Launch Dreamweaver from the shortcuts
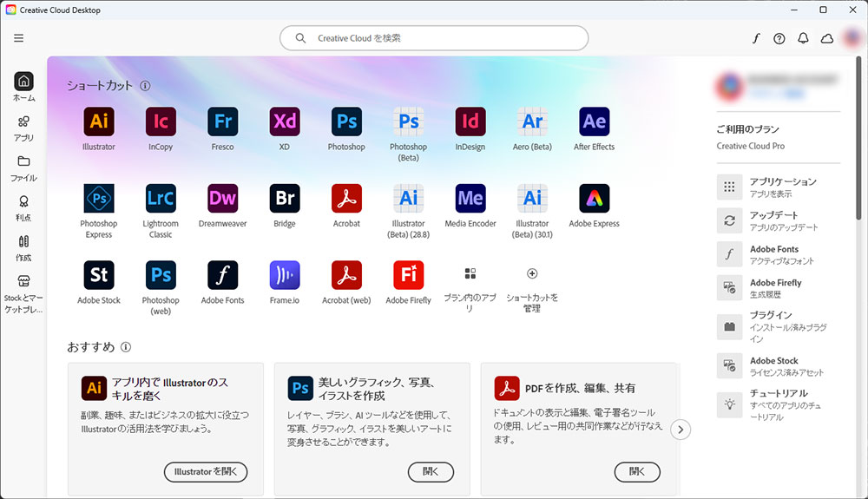 (x=222, y=199)
